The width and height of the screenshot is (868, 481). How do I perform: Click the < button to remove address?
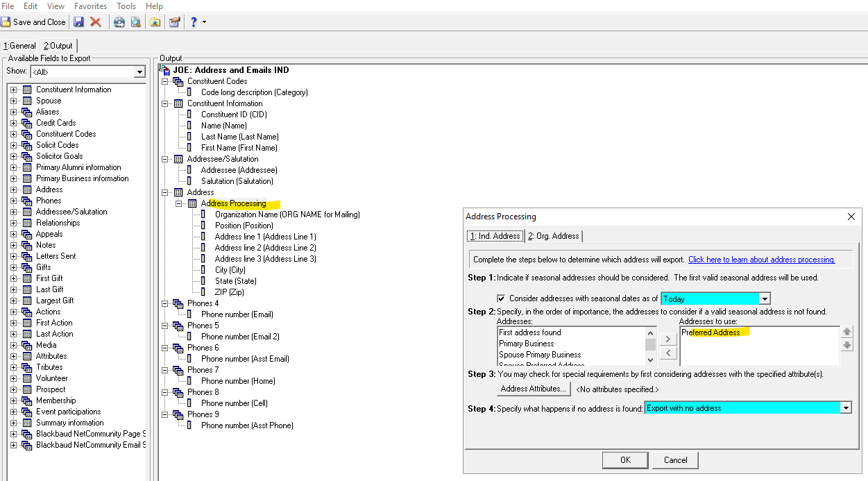[667, 353]
